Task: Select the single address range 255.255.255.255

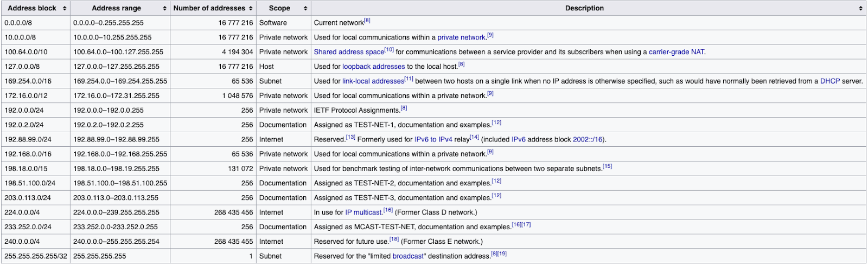Action: tap(100, 256)
